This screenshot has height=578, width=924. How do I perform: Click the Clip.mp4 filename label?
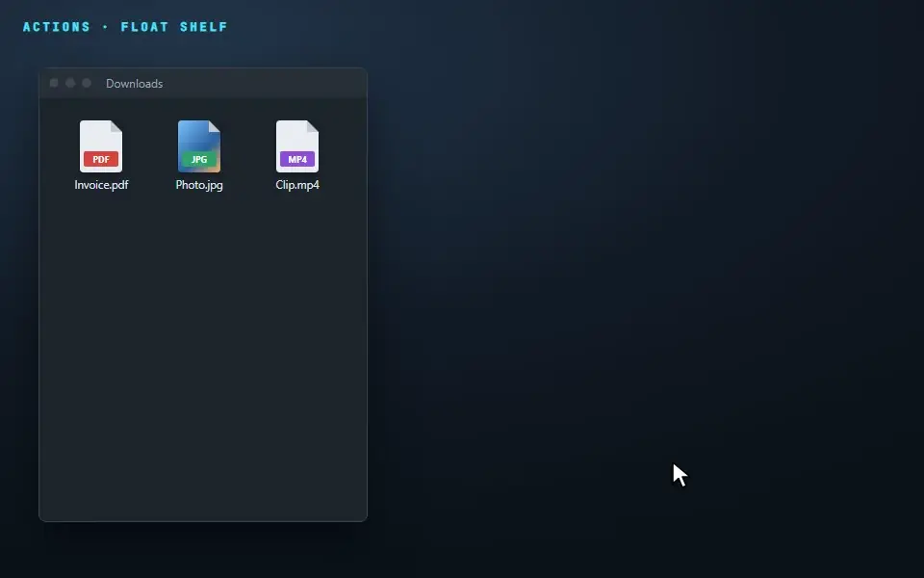click(x=297, y=185)
